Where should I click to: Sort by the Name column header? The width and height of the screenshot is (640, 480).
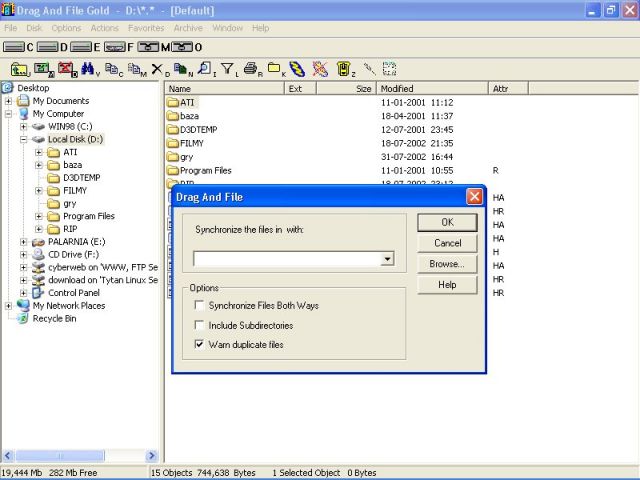(224, 88)
